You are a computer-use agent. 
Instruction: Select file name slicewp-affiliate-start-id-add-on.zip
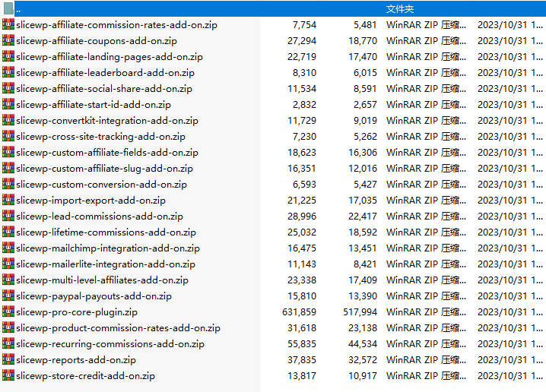94,105
